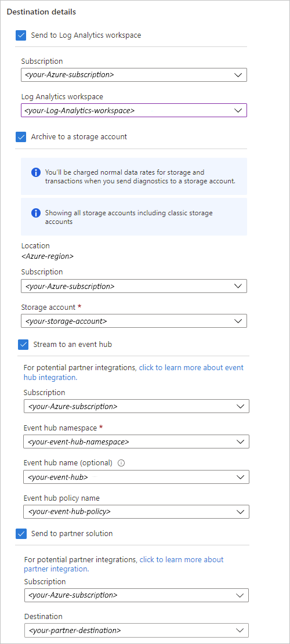Uncheck Send to Log Analytics workspace checkbox
The height and width of the screenshot is (644, 290).
21,35
